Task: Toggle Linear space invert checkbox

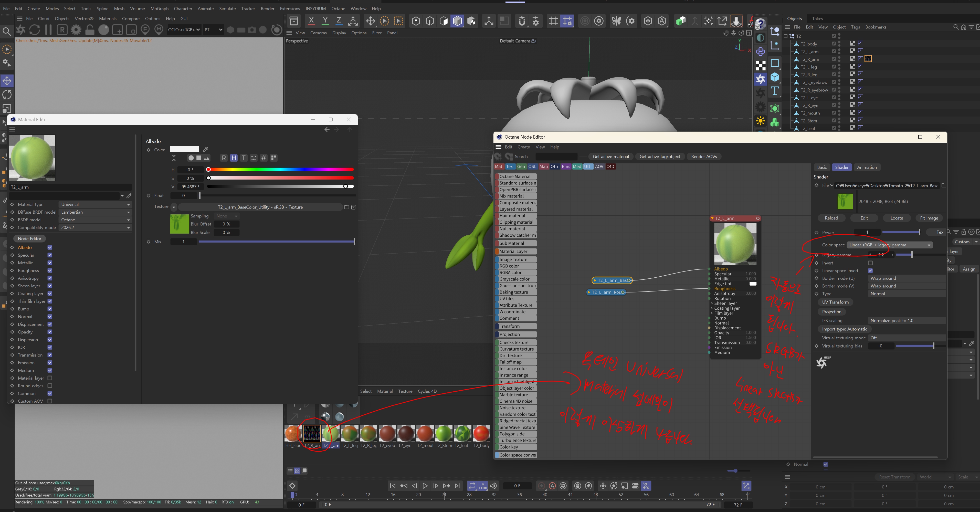Action: click(x=870, y=271)
